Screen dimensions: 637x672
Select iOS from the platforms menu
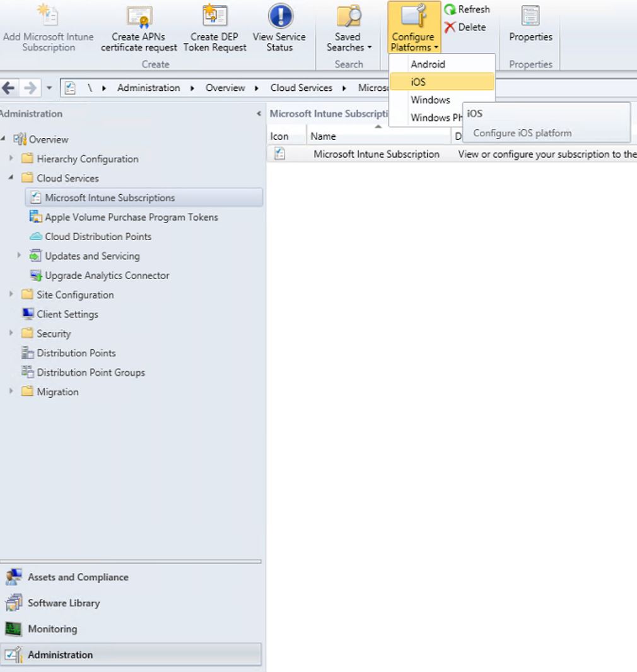tap(442, 81)
